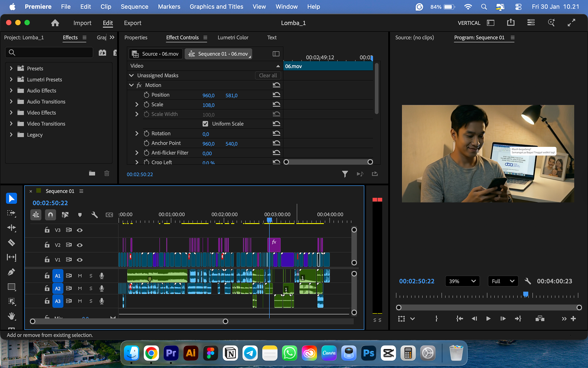Open the Export workspace
588x368 pixels.
pos(132,23)
